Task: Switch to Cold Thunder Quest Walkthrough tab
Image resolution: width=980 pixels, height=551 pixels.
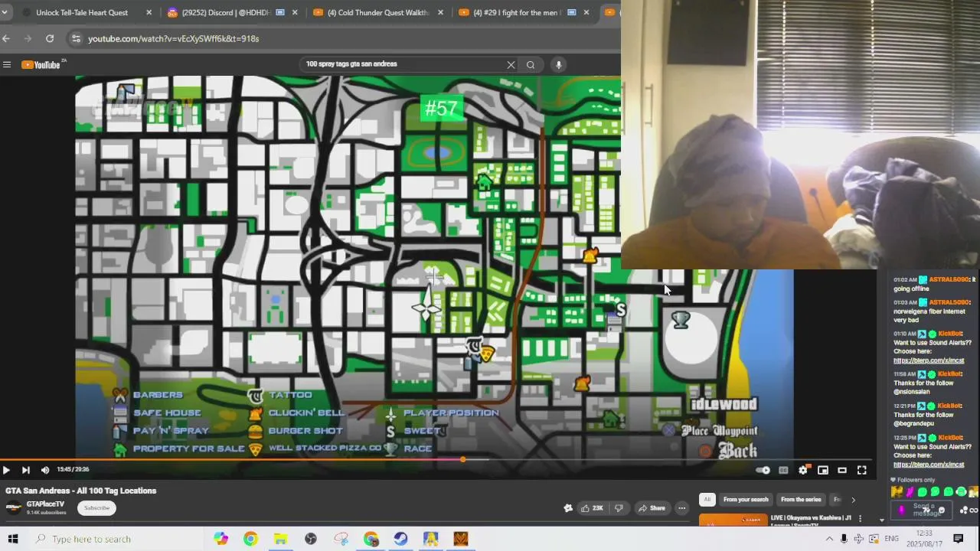Action: click(378, 12)
